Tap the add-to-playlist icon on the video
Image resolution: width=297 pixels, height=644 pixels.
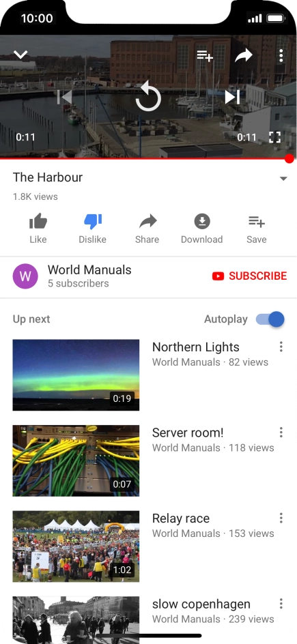[205, 55]
